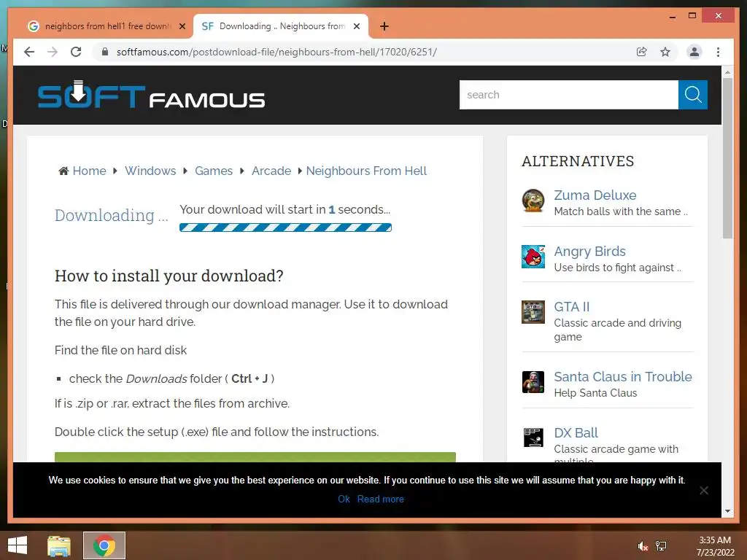Screen dimensions: 747x560
Task: Focus the site search field
Action: tap(568, 95)
